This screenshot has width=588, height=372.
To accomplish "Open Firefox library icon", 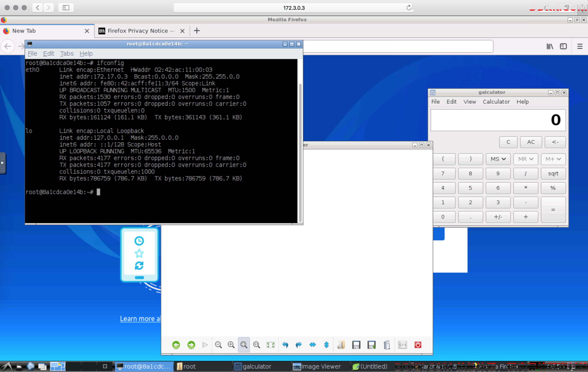I will (x=550, y=46).
